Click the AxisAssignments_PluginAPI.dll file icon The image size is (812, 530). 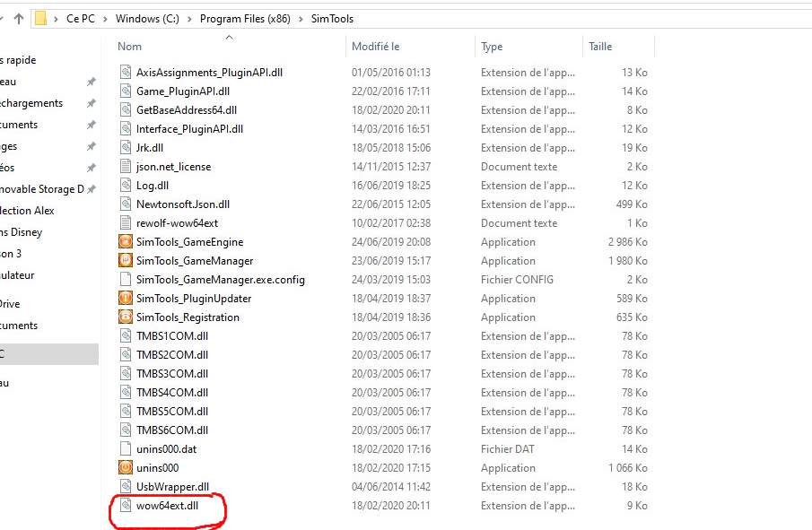pyautogui.click(x=126, y=72)
